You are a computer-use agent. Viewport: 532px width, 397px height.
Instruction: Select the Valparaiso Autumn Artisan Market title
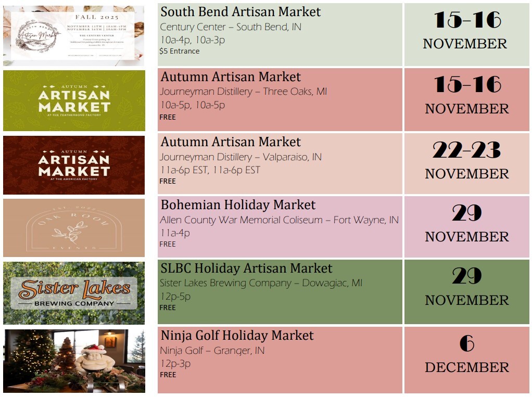tap(231, 142)
